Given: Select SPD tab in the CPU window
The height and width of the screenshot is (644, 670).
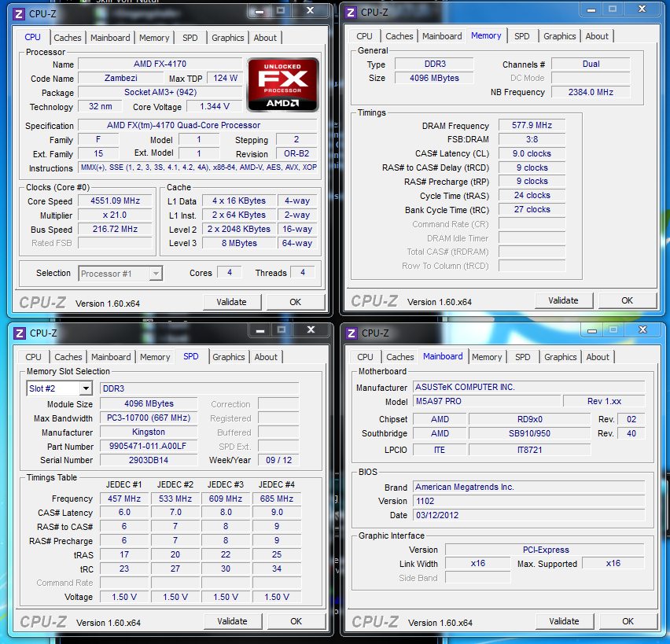Looking at the screenshot, I should click(190, 38).
